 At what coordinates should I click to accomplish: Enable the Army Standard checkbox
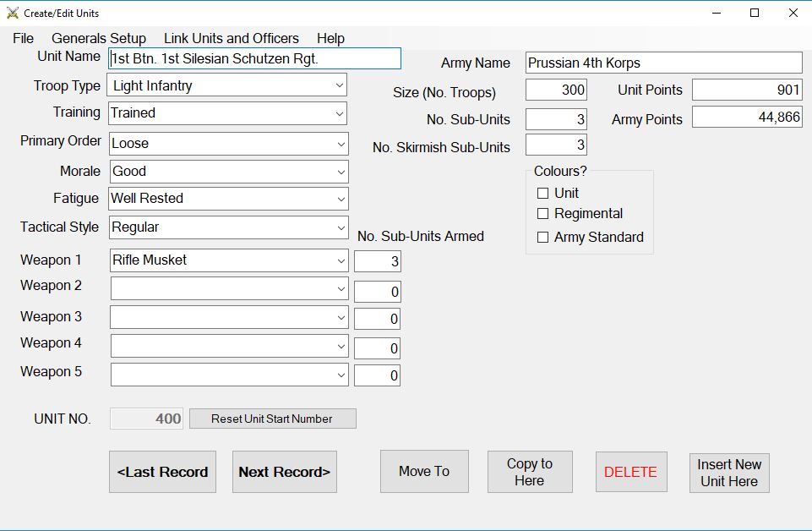(x=544, y=238)
